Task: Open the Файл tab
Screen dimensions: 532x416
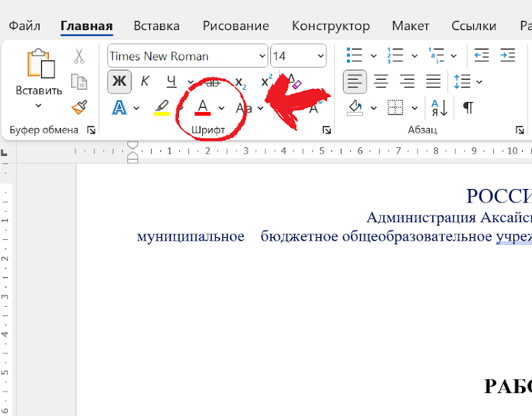Action: [x=24, y=26]
